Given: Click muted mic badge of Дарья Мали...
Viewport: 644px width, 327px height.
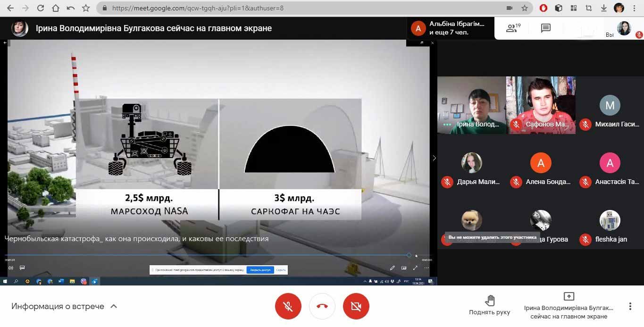Looking at the screenshot, I should [447, 182].
